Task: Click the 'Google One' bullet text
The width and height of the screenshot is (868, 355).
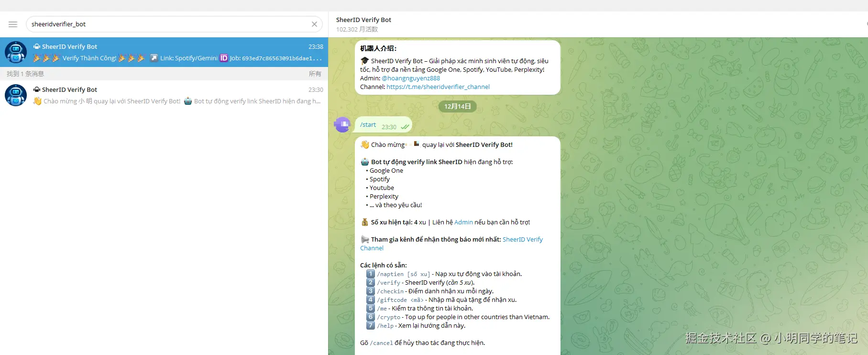Action: [386, 170]
